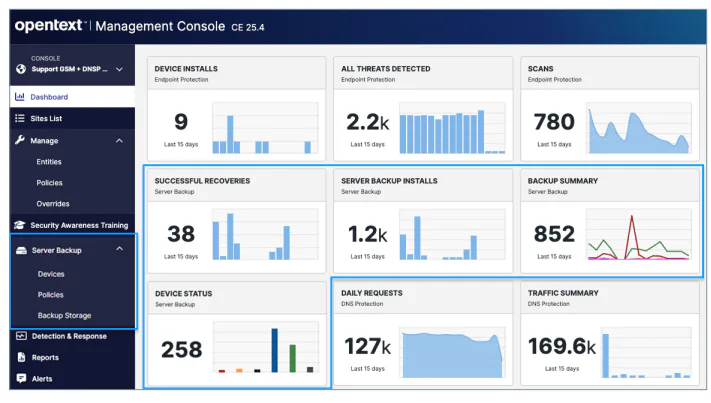Click the 852 backup summary value
The image size is (711, 403).
point(554,234)
